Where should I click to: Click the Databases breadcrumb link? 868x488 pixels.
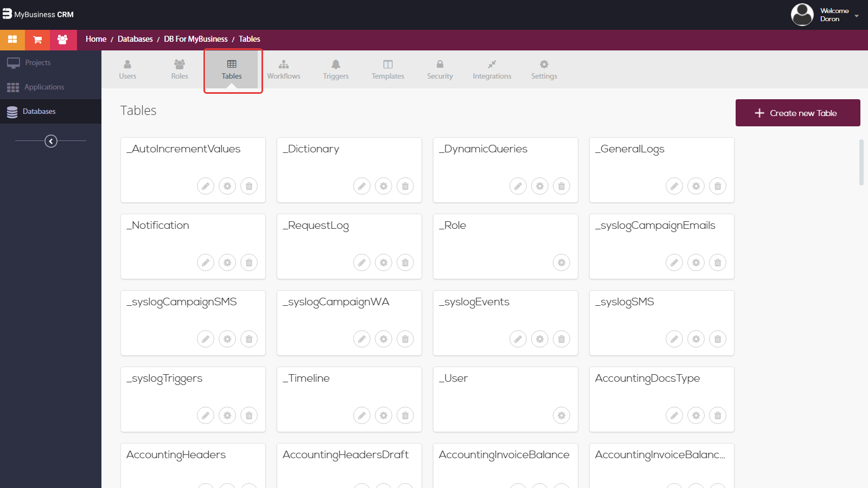[135, 39]
